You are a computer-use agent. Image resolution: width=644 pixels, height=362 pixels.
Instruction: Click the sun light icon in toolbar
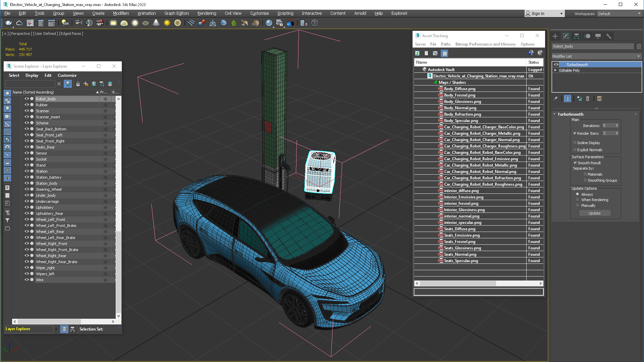tap(167, 23)
